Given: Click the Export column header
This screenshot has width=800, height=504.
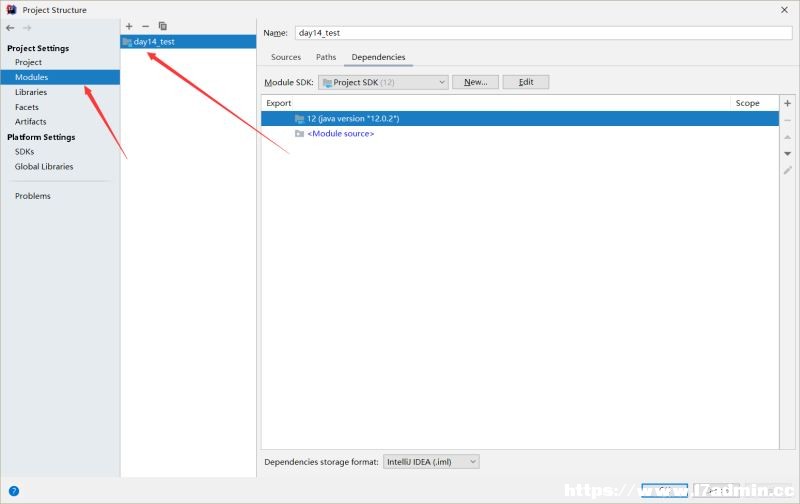Looking at the screenshot, I should tap(279, 104).
